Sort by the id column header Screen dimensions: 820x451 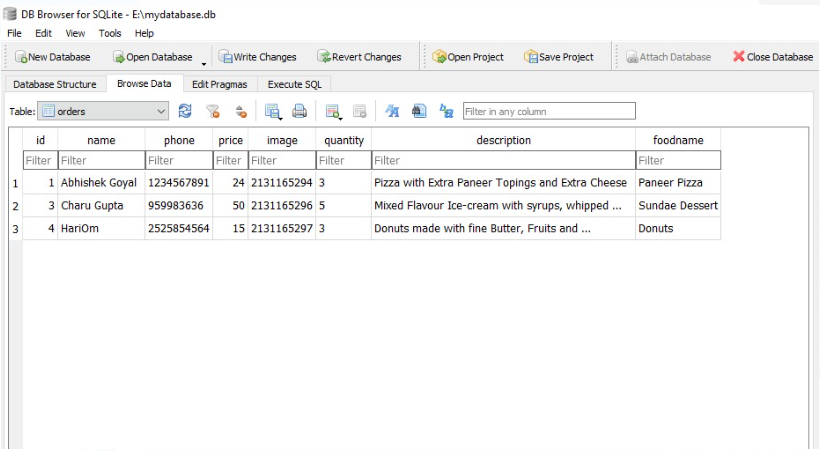pyautogui.click(x=40, y=140)
